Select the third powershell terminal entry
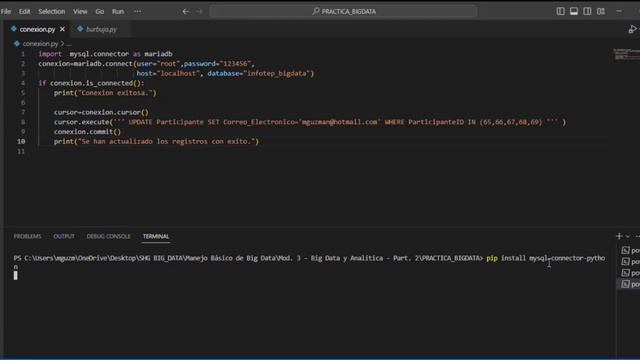This screenshot has height=360, width=640. [630, 273]
